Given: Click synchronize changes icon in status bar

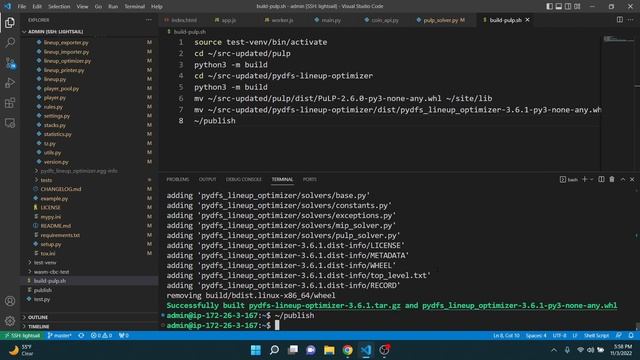Looking at the screenshot, I should tap(81, 336).
